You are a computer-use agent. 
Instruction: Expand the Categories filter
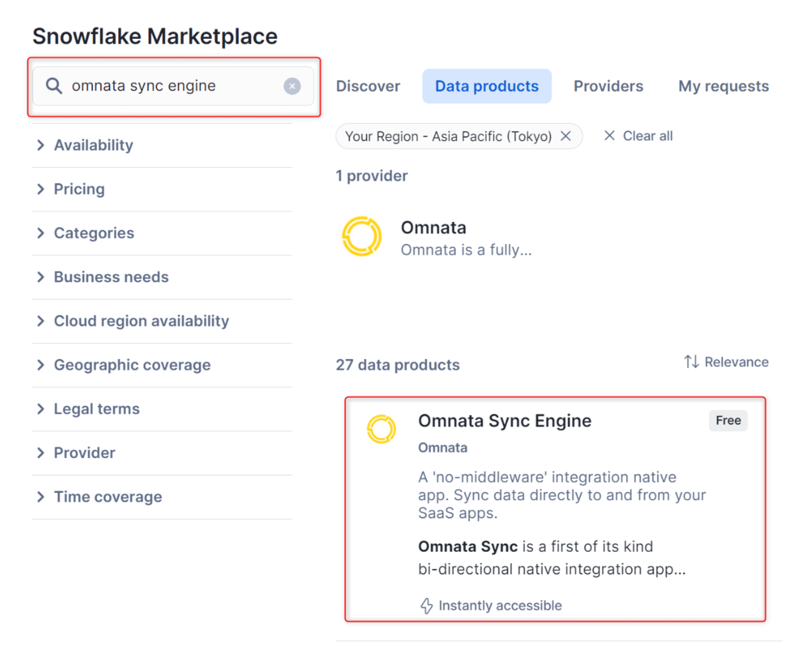tap(162, 233)
